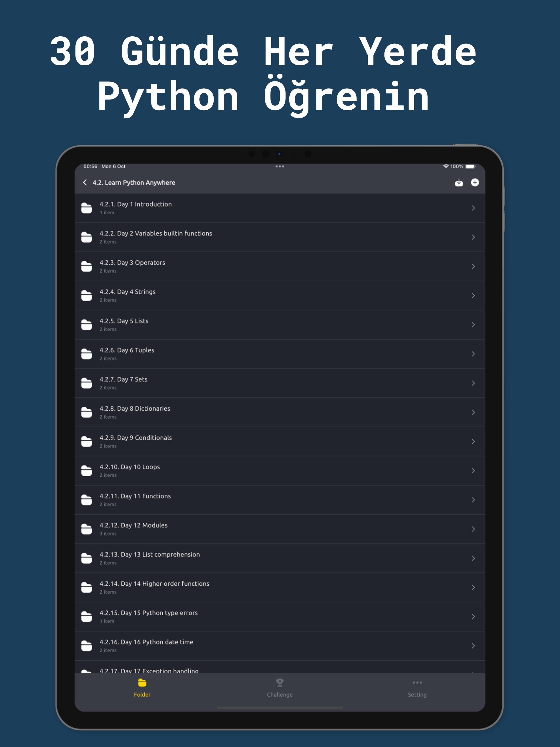The image size is (560, 747).
Task: Tap the three-dot Setting icon
Action: click(417, 682)
